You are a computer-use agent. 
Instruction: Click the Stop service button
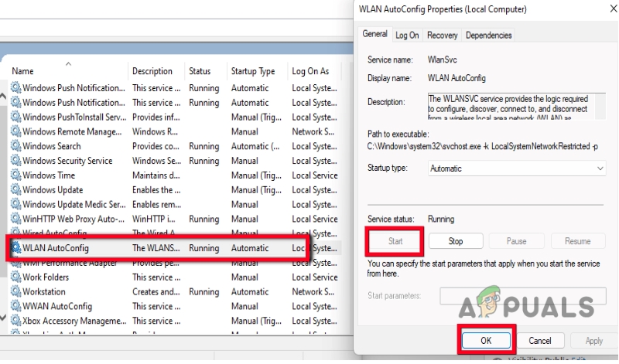[456, 241]
